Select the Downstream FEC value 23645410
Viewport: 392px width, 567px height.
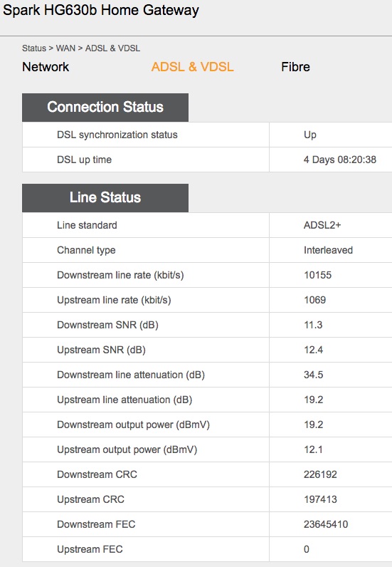click(326, 524)
